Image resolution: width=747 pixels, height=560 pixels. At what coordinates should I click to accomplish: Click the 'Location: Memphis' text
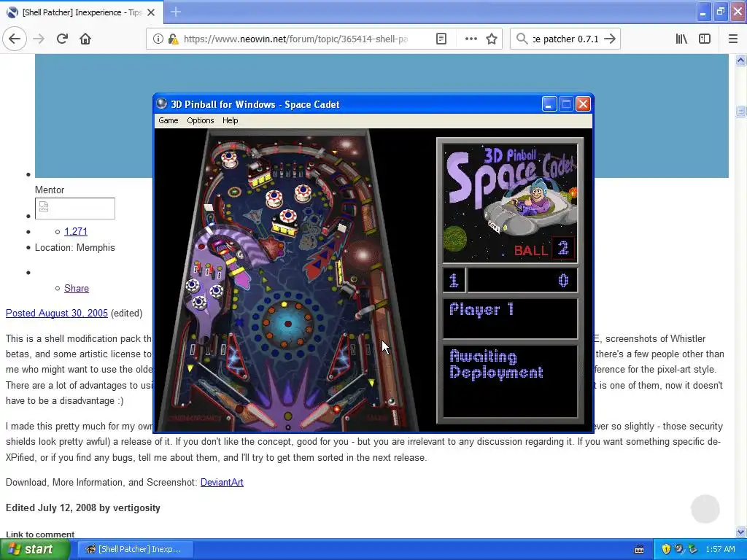pos(75,247)
